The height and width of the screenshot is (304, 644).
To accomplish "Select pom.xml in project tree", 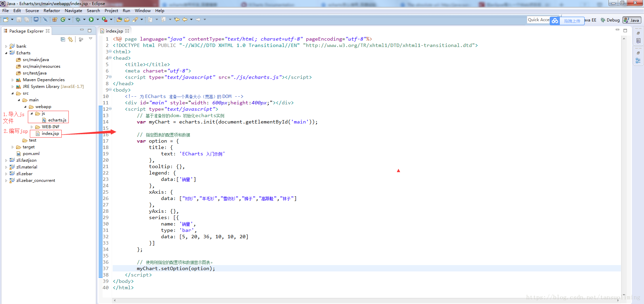I will tap(28, 154).
